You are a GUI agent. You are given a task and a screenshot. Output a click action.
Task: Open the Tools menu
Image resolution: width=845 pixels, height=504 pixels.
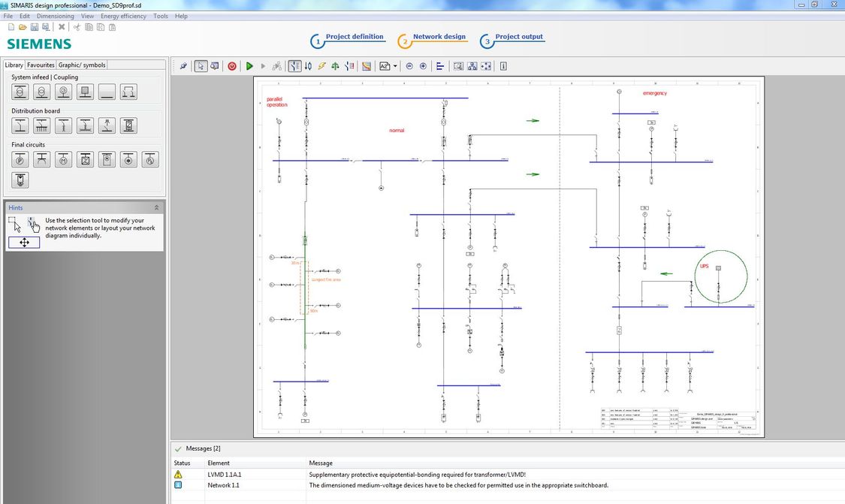tap(161, 17)
